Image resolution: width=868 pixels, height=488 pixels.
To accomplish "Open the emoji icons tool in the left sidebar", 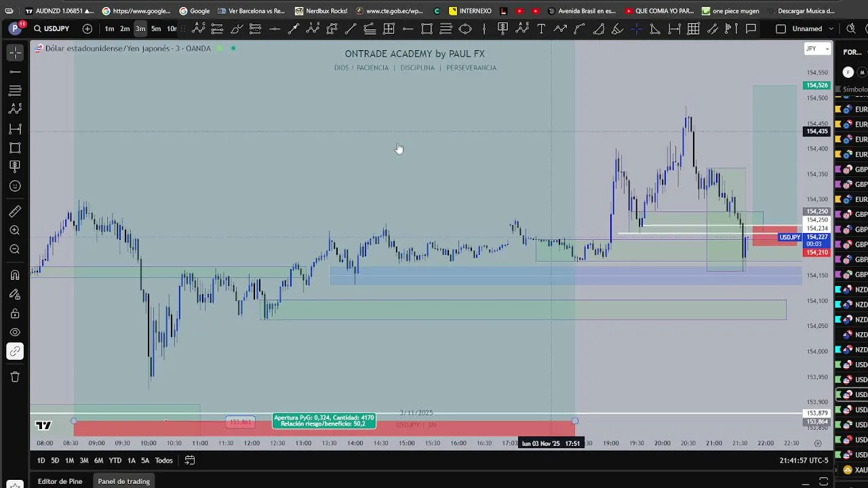I will point(15,186).
